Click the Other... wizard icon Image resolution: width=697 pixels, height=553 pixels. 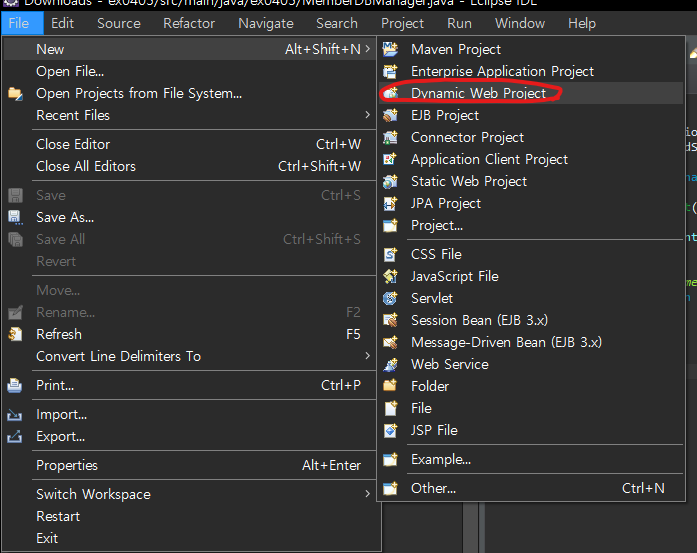point(390,488)
